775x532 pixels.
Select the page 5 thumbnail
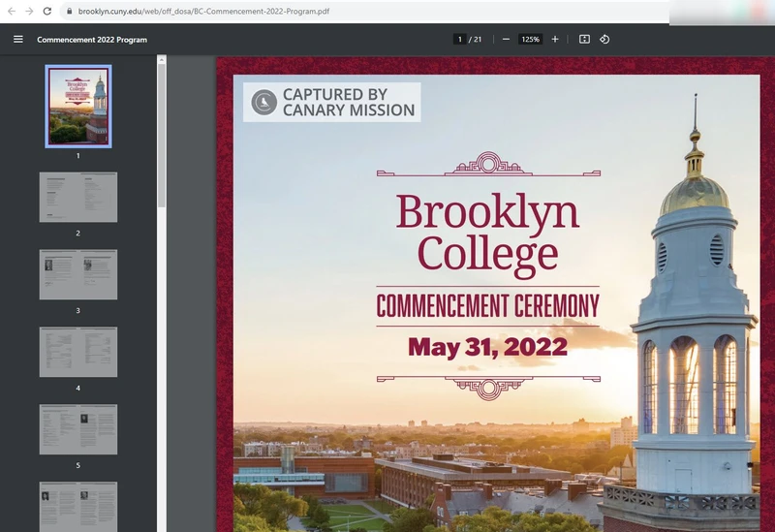78,429
